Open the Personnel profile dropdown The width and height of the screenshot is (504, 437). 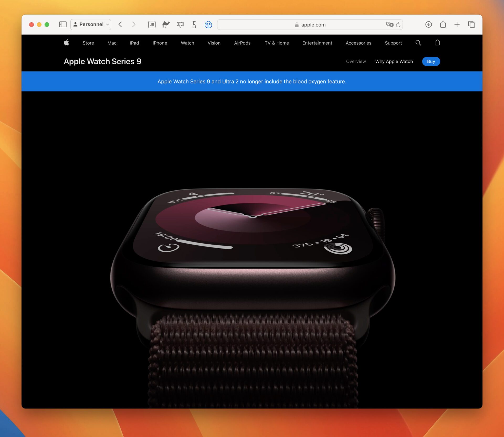91,24
